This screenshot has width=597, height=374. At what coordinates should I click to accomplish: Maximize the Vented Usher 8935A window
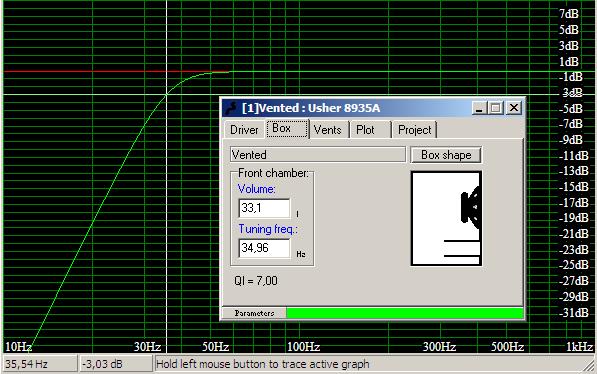(x=496, y=108)
